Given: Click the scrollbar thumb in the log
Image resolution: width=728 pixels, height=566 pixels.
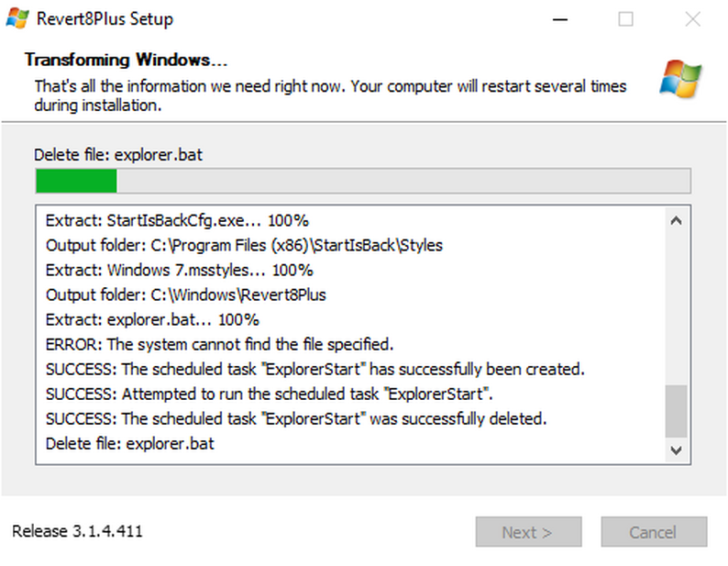Looking at the screenshot, I should (x=676, y=410).
